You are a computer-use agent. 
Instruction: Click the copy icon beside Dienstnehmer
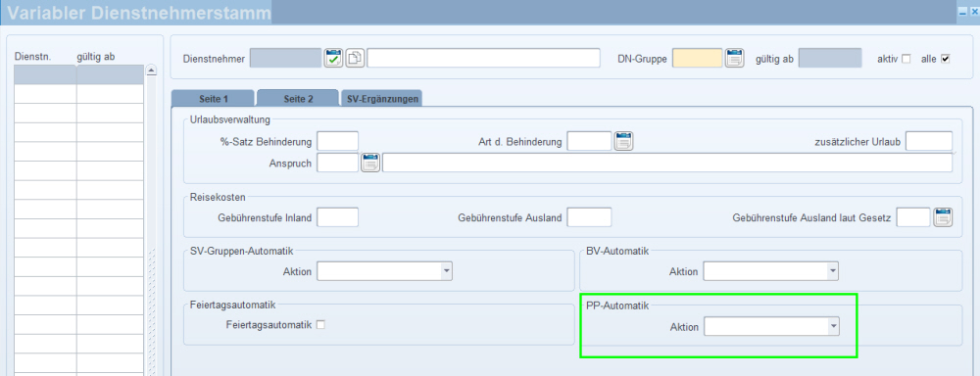pos(355,58)
